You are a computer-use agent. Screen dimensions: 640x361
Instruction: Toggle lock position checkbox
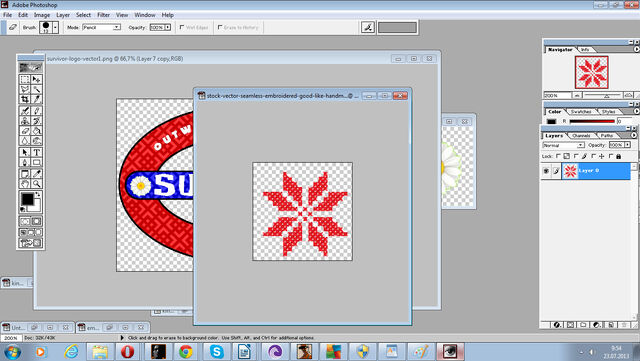593,156
